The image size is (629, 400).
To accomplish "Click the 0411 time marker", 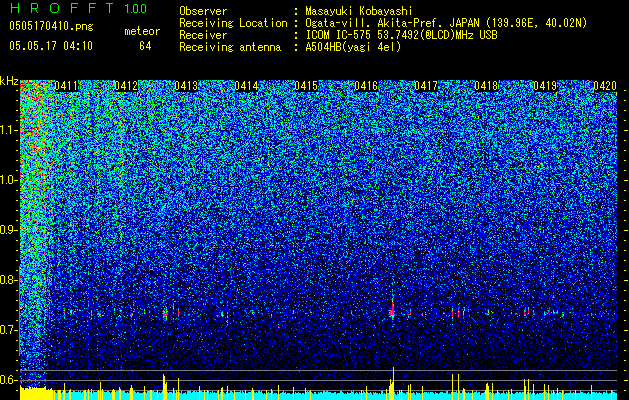I will pos(66,86).
